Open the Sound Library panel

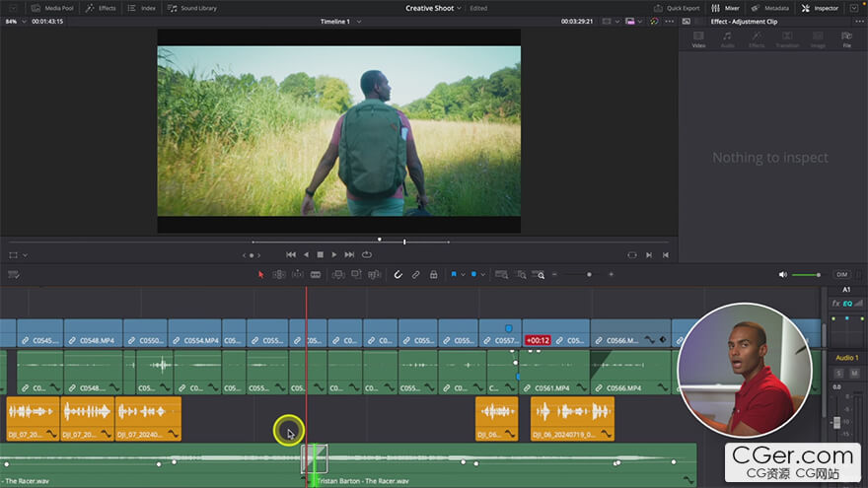point(192,8)
